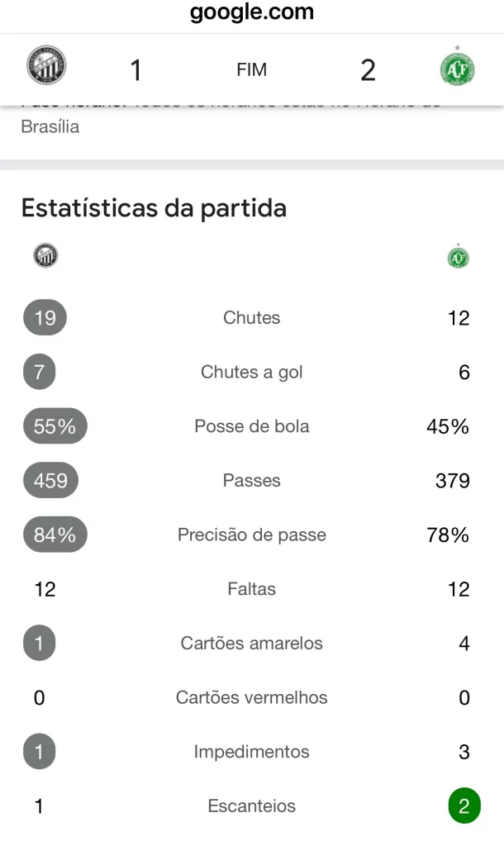Screen dimensions: 504x846
Task: Select the small home team badge above statistics
Action: coord(45,255)
